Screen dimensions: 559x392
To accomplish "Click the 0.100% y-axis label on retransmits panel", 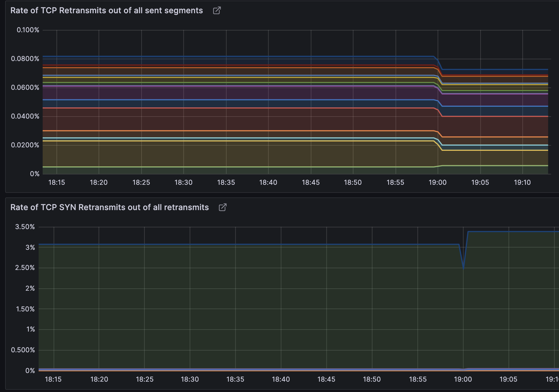I will coord(28,30).
